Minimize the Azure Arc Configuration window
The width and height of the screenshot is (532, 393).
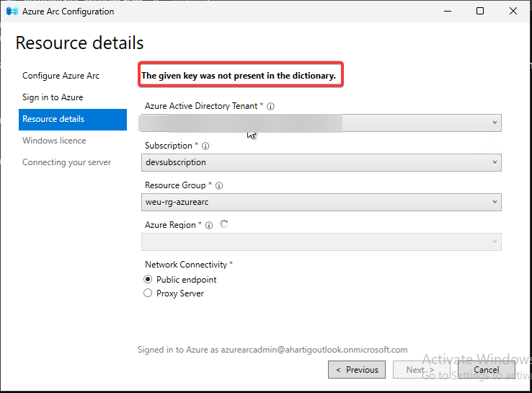[448, 12]
